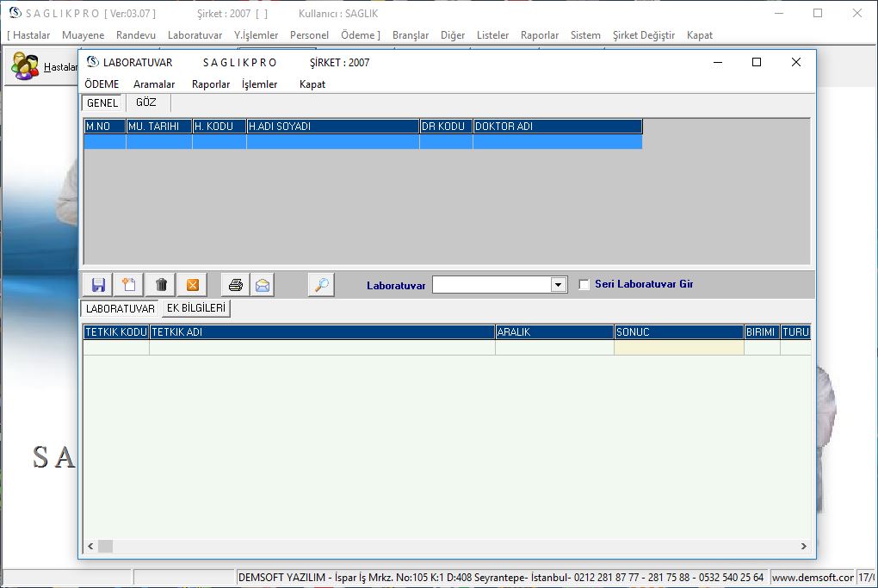Open the İşlemler menu
The width and height of the screenshot is (878, 588).
click(x=259, y=84)
